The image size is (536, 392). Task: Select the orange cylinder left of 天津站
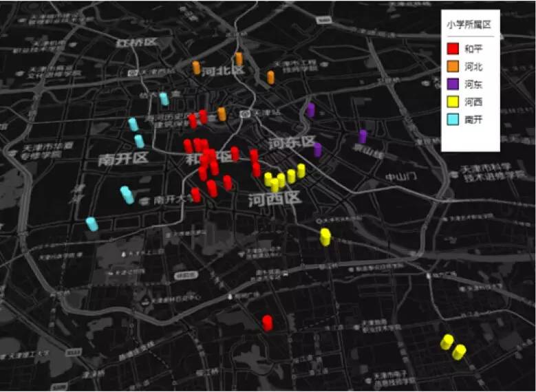tap(222, 113)
